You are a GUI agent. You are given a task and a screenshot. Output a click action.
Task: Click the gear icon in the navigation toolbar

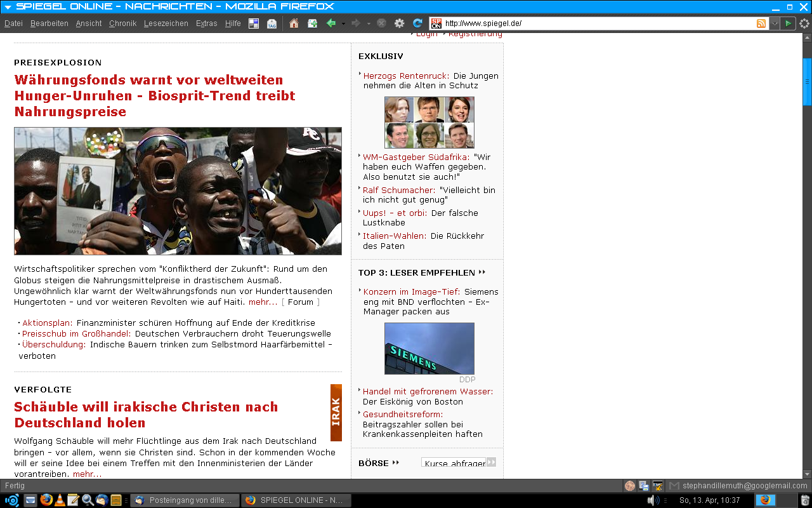[399, 23]
